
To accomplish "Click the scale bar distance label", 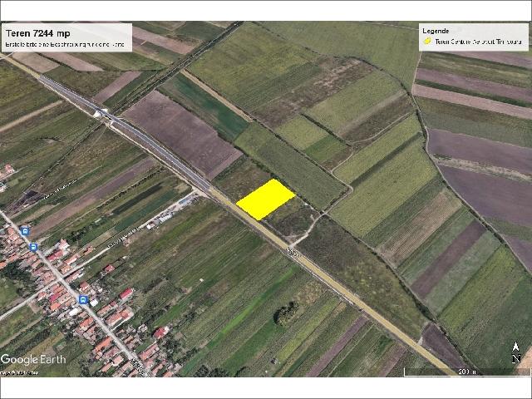I will (467, 372).
